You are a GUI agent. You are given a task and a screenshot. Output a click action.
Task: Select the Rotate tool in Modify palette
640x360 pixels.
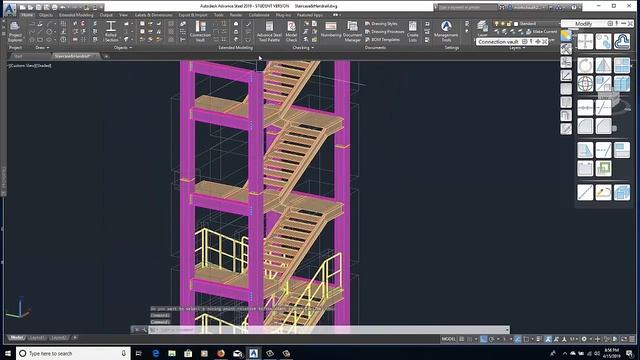point(585,65)
